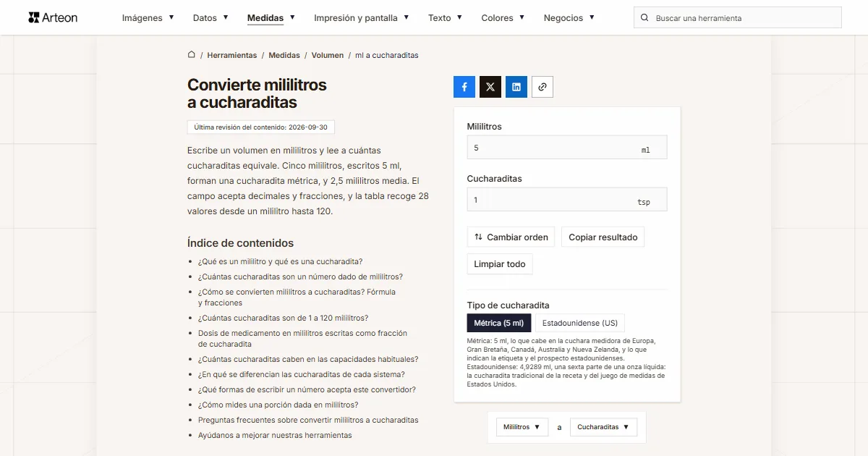Focus the Mililitros input field
This screenshot has height=456, width=868.
(567, 147)
